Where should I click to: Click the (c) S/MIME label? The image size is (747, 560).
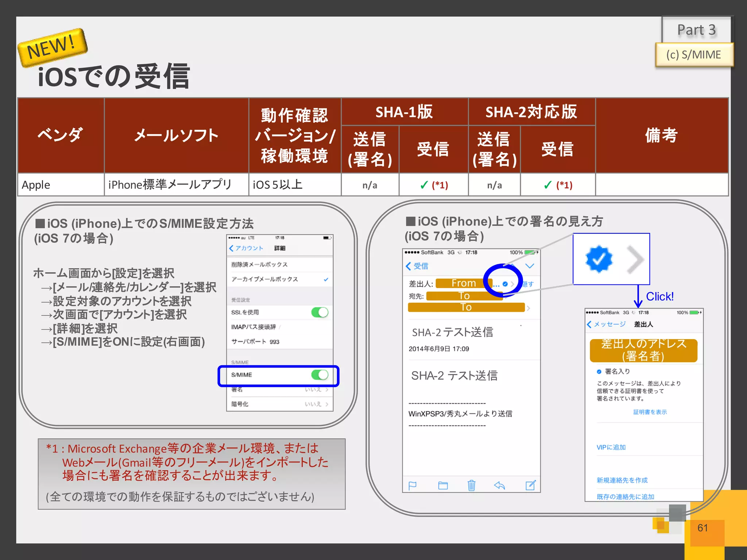coord(694,55)
